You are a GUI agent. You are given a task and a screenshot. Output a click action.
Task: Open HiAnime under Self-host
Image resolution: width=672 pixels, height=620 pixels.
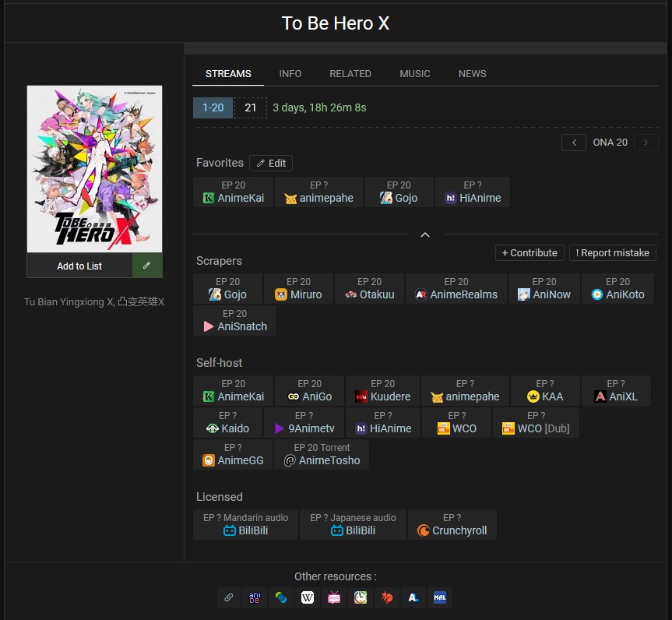tap(382, 422)
